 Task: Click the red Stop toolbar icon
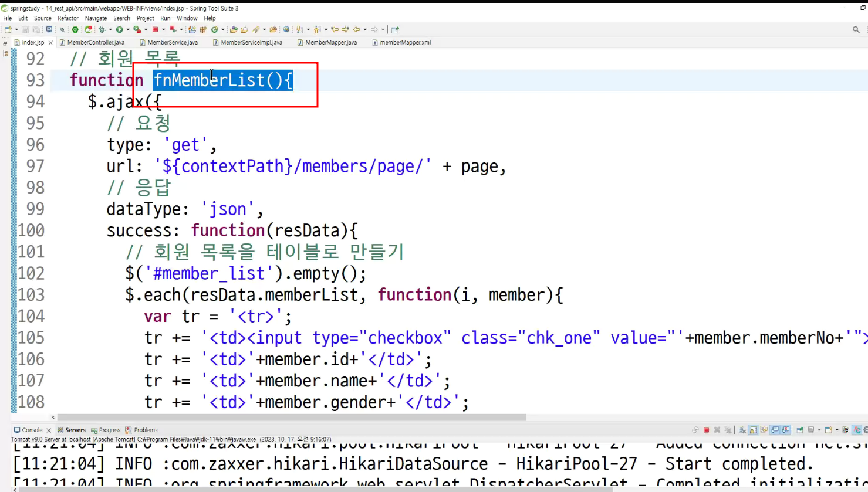(x=155, y=29)
